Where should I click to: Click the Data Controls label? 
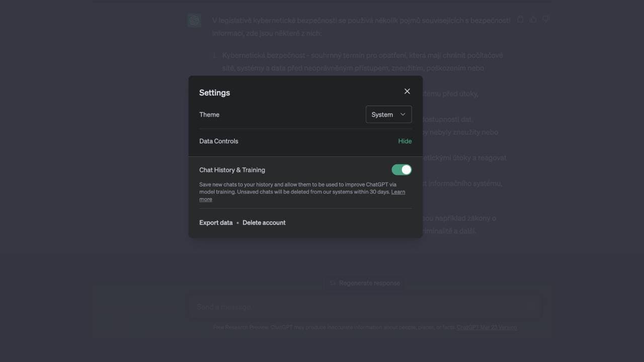coord(219,141)
